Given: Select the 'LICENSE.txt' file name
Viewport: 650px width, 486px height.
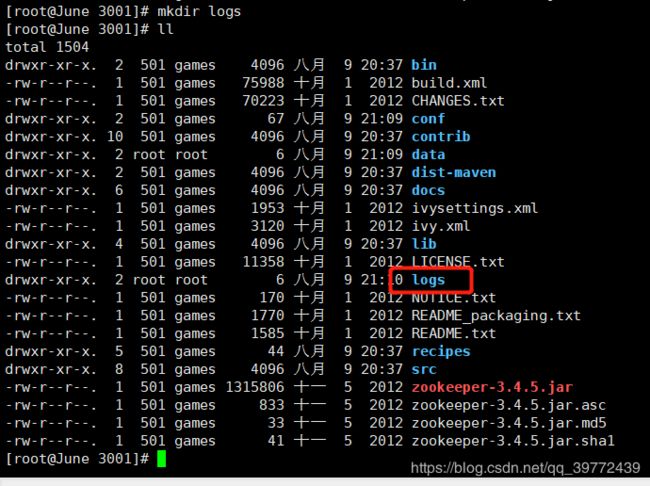Looking at the screenshot, I should coord(458,262).
